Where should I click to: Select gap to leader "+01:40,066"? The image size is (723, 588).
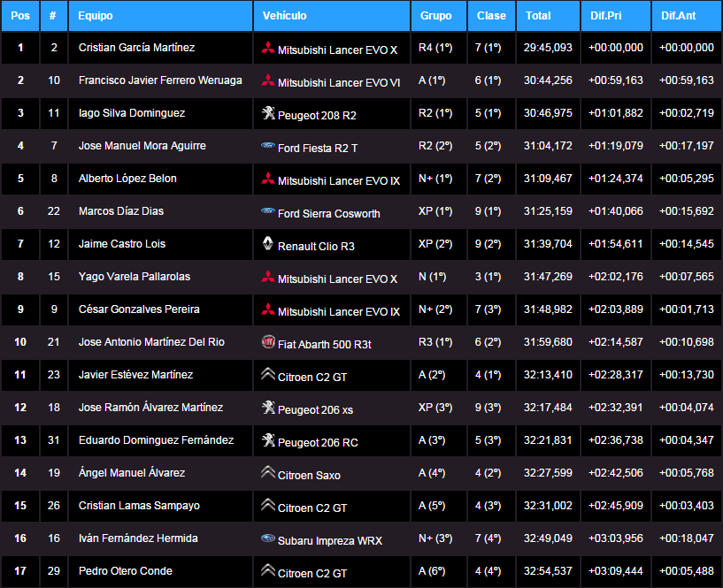(x=616, y=211)
